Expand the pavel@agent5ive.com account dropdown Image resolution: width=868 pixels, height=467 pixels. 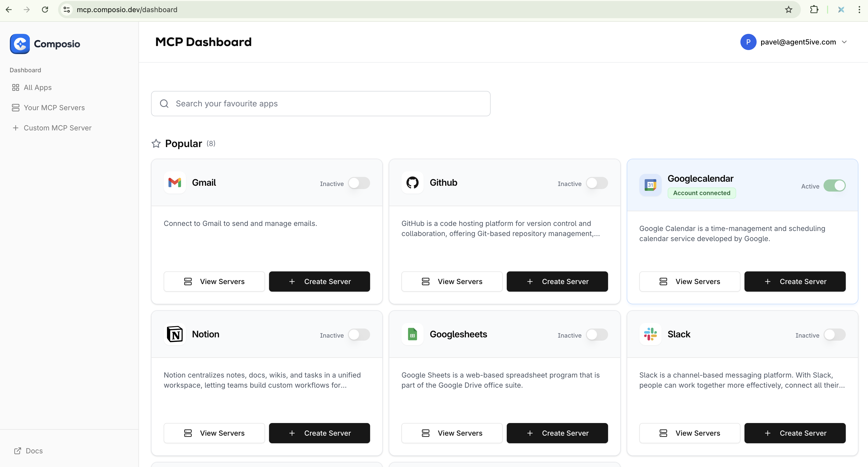click(844, 42)
